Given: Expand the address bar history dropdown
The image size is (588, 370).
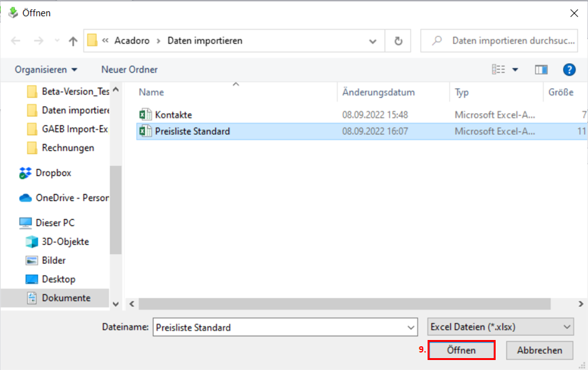Looking at the screenshot, I should tap(373, 41).
